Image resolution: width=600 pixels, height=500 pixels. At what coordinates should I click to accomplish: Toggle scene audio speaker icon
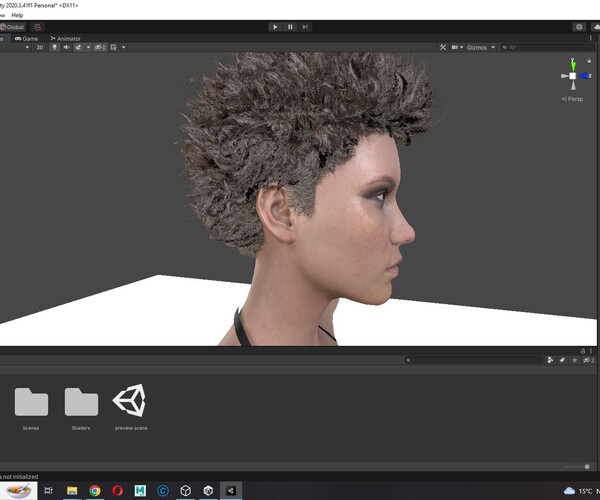[66, 47]
